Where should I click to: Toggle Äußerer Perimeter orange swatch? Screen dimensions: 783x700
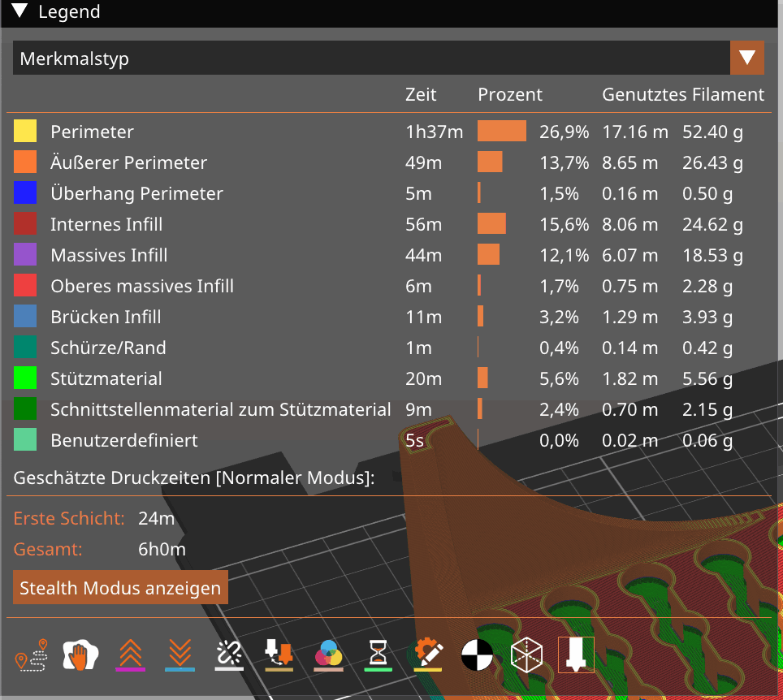(25, 162)
